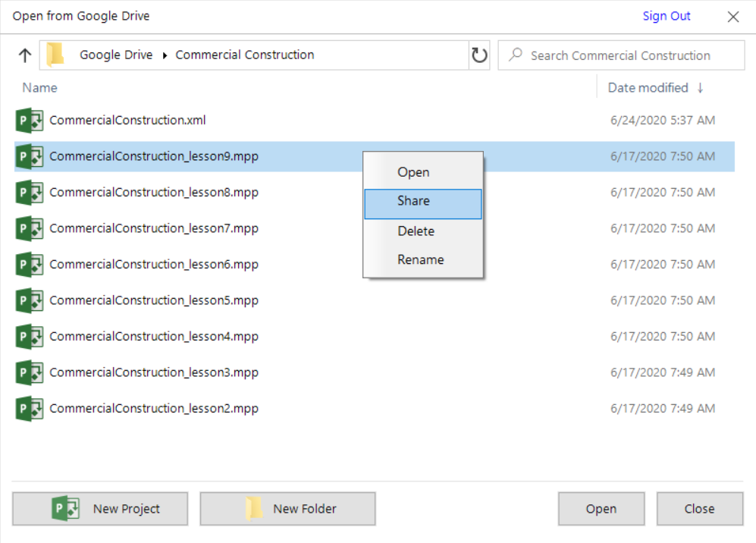Click Commercial Construction in the breadcrumb path
756x543 pixels.
tap(245, 55)
